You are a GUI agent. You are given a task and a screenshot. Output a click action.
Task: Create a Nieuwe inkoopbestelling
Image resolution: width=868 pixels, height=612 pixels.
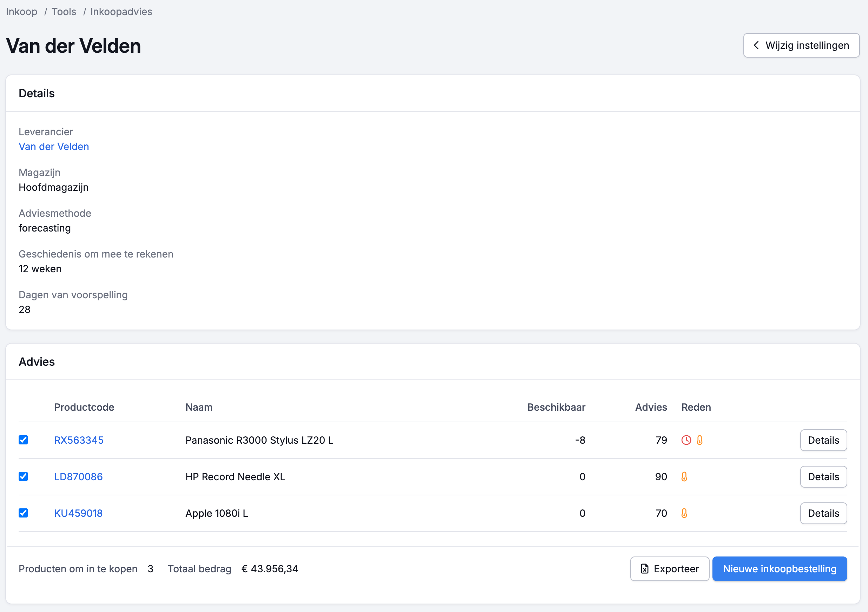click(780, 569)
